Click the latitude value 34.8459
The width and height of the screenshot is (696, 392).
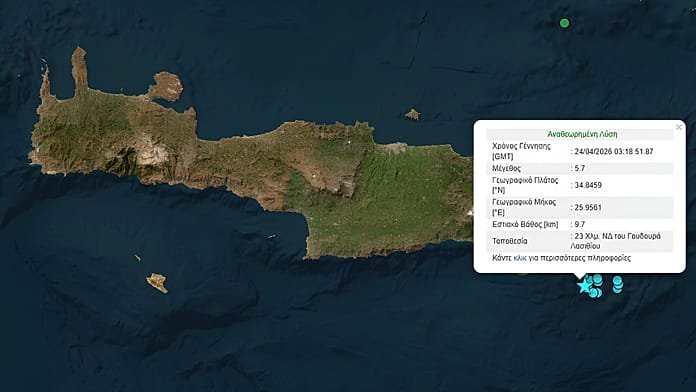[588, 185]
